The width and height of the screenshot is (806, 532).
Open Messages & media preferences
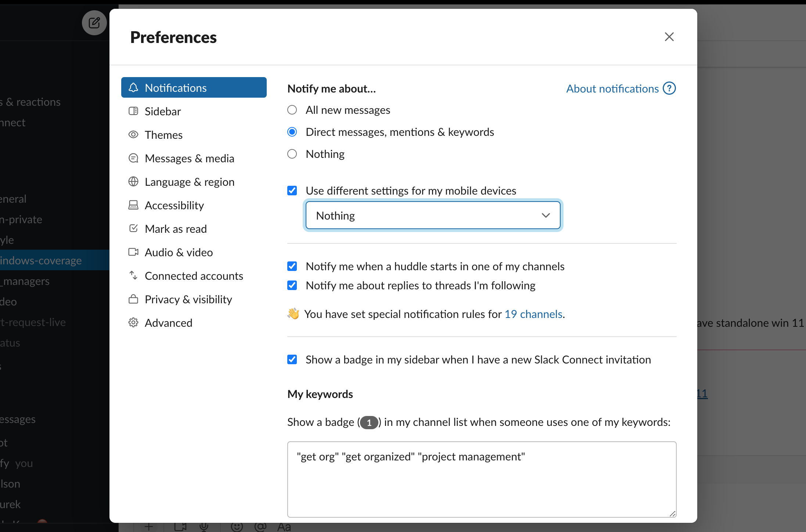(x=190, y=158)
